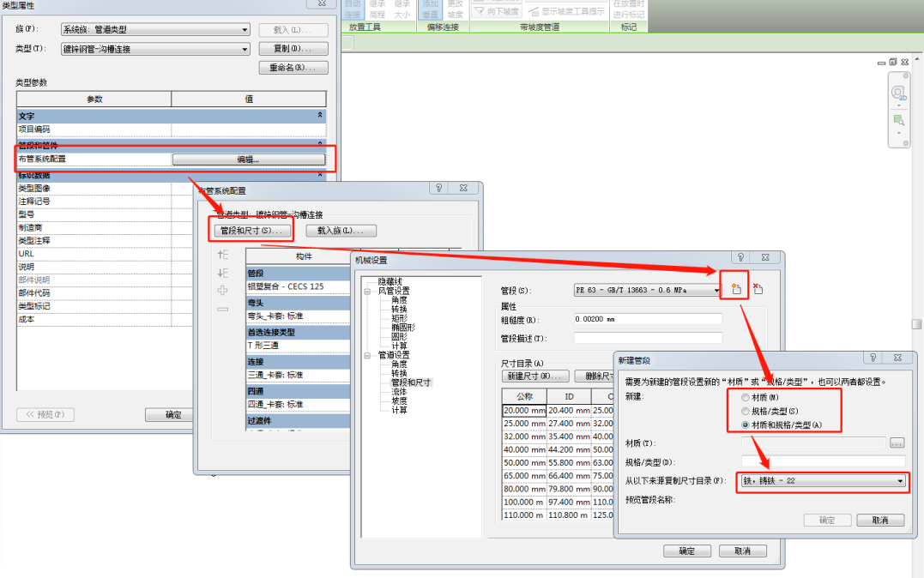The width and height of the screenshot is (924, 578).
Task: Click the 2D navigation wheel icon
Action: [898, 93]
